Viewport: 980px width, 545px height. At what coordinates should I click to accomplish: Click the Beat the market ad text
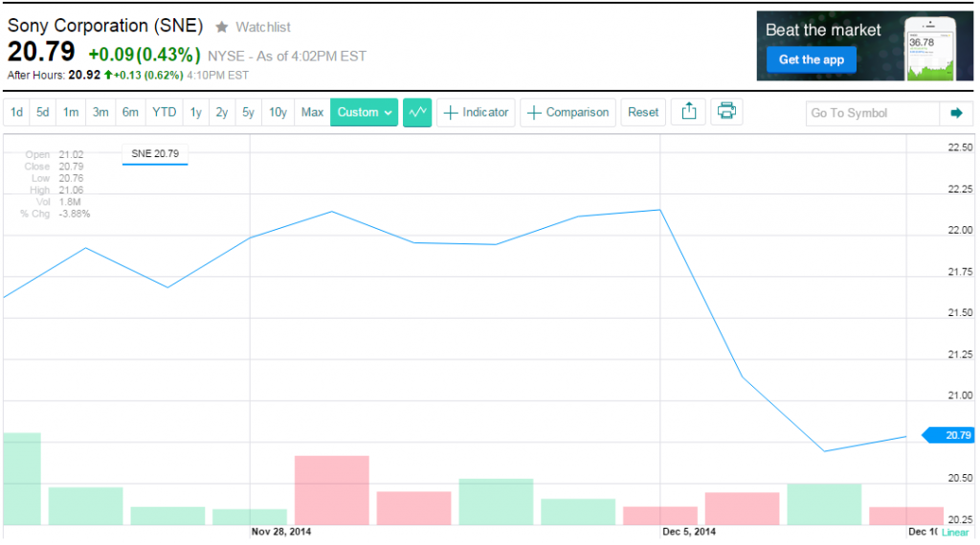pyautogui.click(x=823, y=30)
